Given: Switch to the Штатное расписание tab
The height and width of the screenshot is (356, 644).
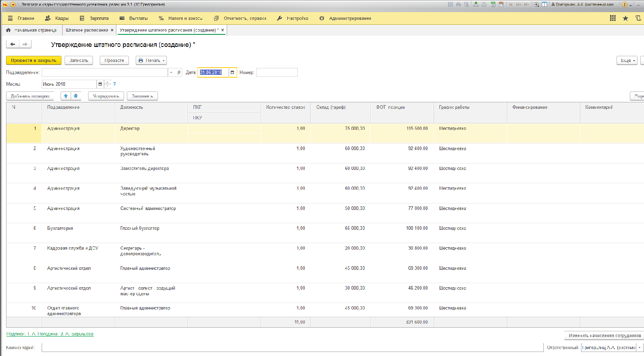Looking at the screenshot, I should 86,30.
